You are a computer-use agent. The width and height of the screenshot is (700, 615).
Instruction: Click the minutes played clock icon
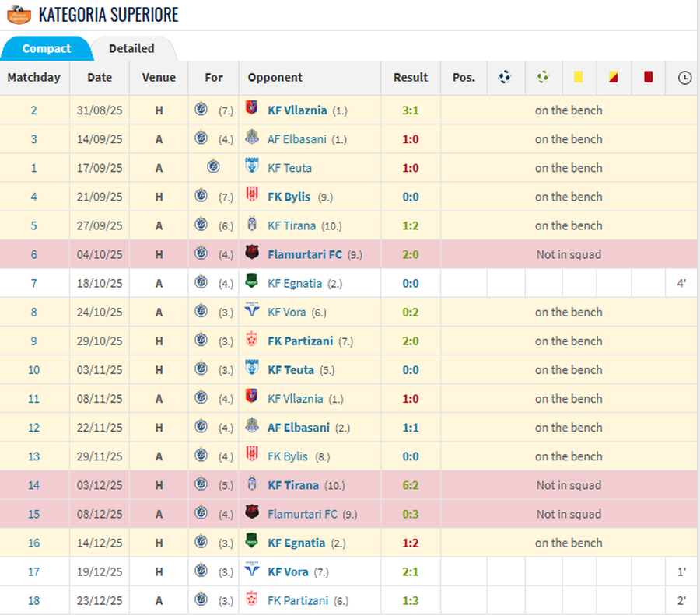684,78
